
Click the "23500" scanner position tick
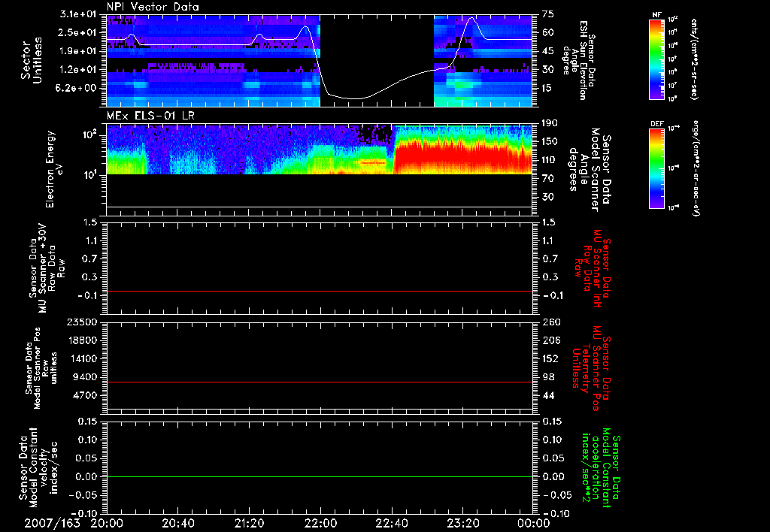tap(81, 322)
